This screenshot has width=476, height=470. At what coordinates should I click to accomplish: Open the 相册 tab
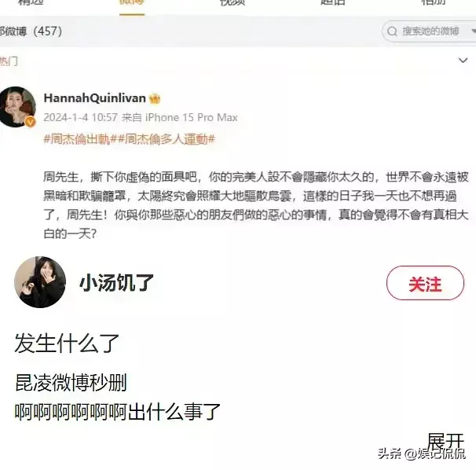pyautogui.click(x=434, y=2)
